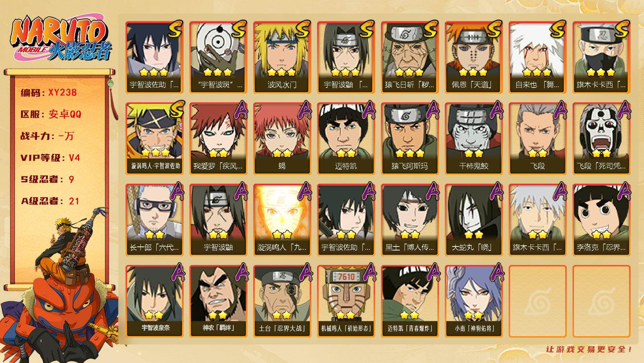The image size is (644, 363).
Task: Click the 编码 XY238 account code text
Action: coord(49,93)
